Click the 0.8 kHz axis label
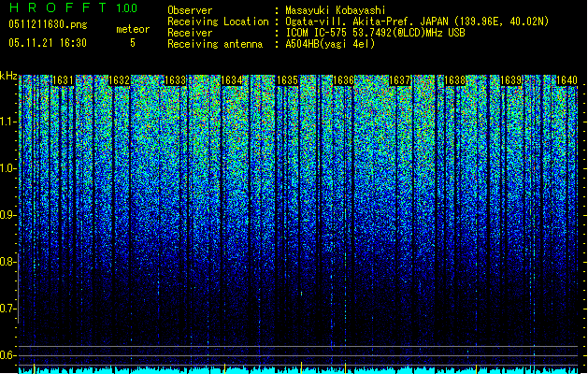Image resolution: width=588 pixels, height=374 pixels. click(8, 262)
